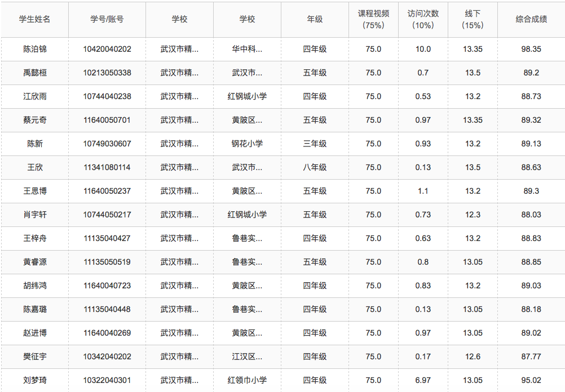Select account number 11640040723
Screen dimensions: 565x392
pos(107,286)
